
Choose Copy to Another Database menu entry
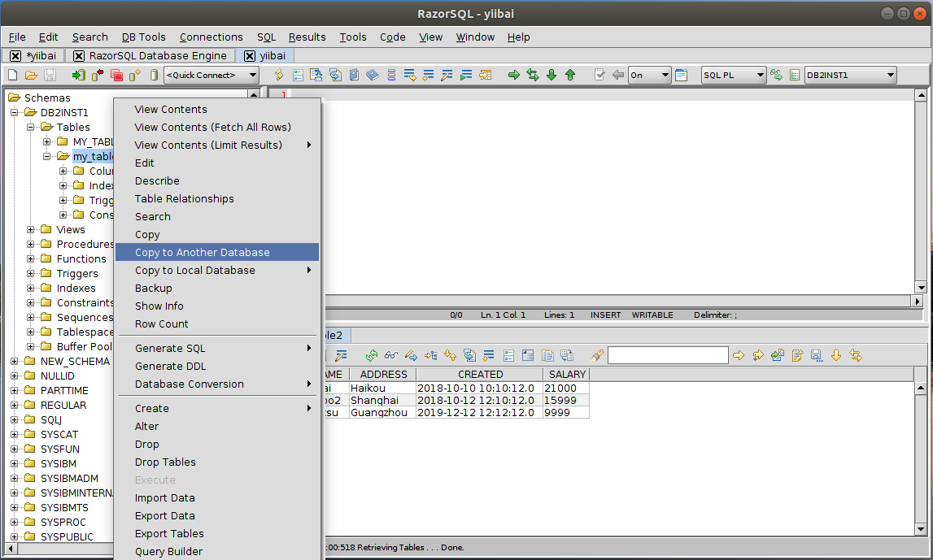pyautogui.click(x=203, y=253)
